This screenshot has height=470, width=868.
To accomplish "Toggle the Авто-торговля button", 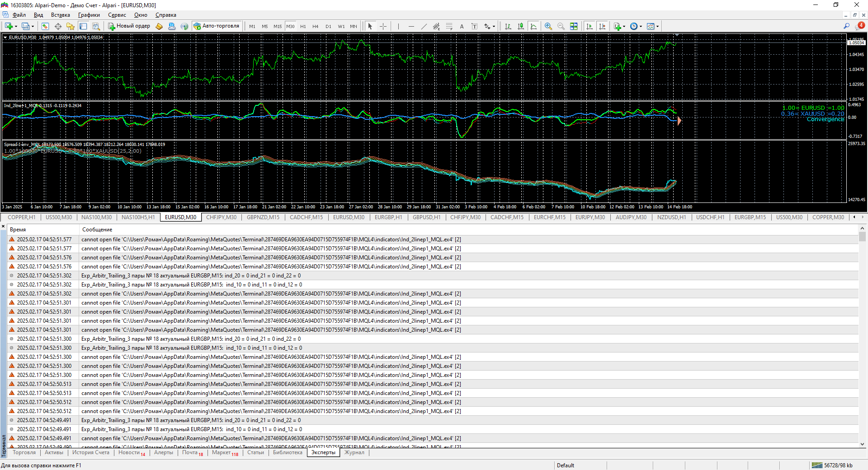I will point(217,26).
